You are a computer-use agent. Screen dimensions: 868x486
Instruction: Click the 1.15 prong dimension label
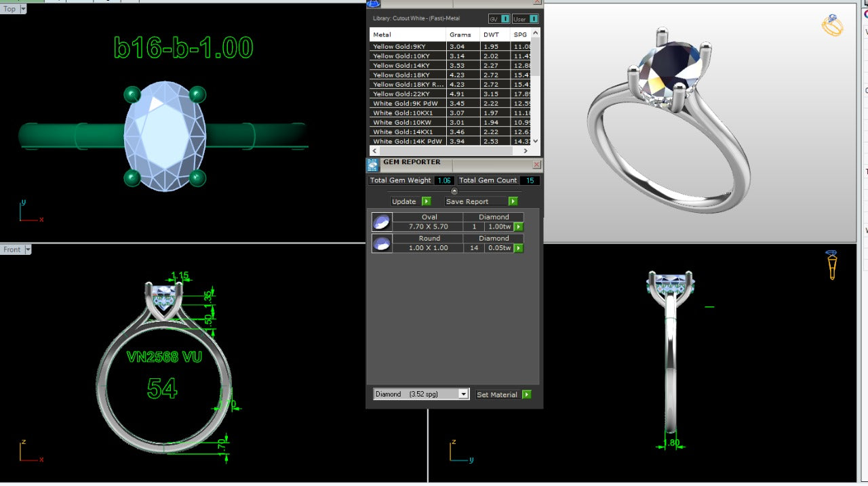pos(180,276)
